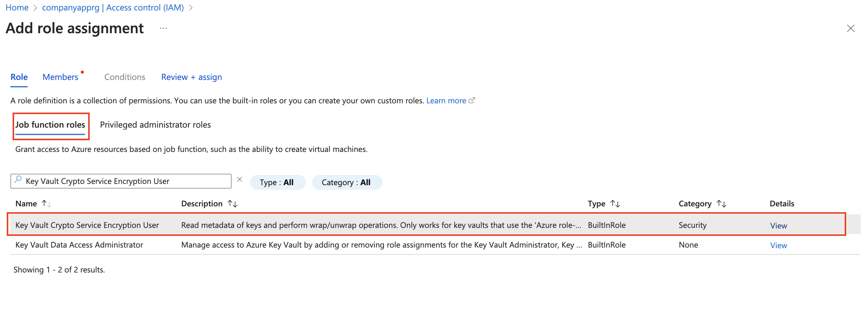View details of Key Vault Data Access Administrator

778,245
